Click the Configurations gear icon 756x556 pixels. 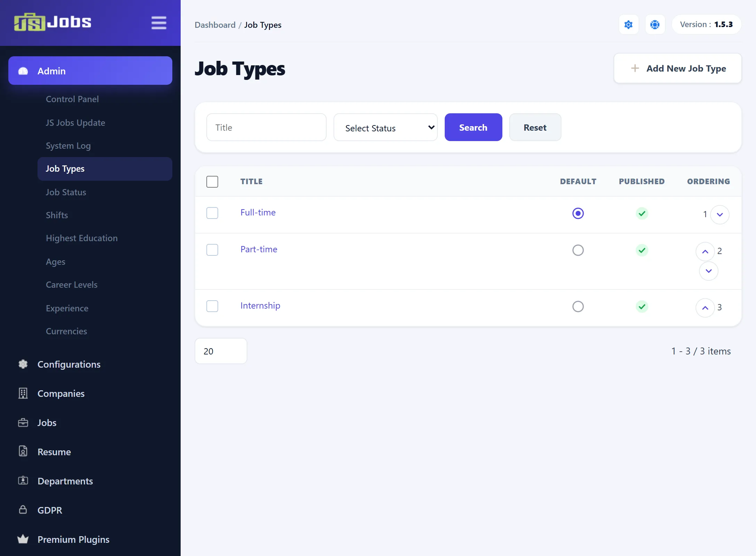23,364
